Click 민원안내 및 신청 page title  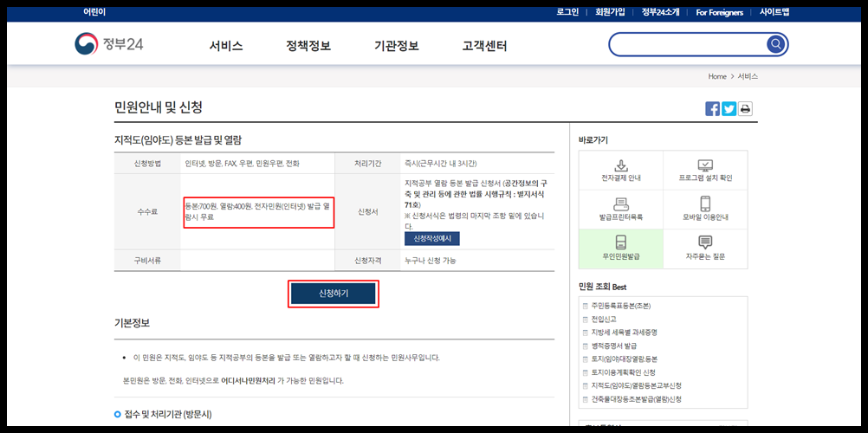pos(159,107)
